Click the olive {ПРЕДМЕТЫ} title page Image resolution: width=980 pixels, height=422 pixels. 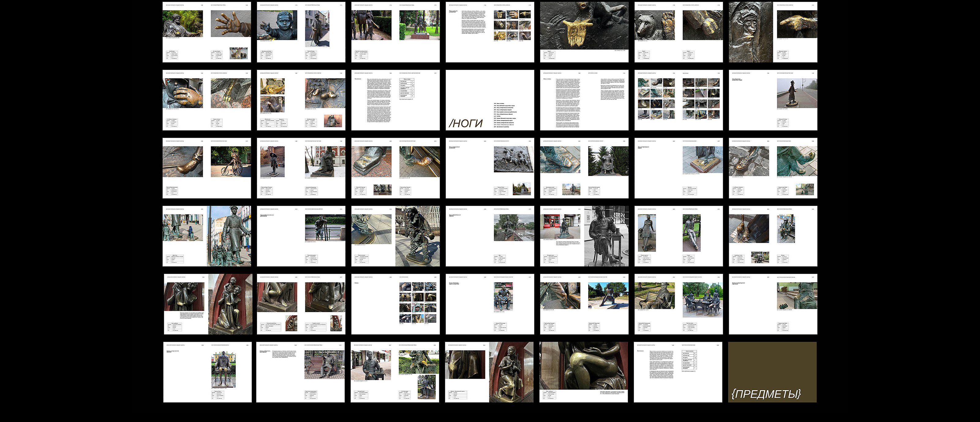click(772, 372)
